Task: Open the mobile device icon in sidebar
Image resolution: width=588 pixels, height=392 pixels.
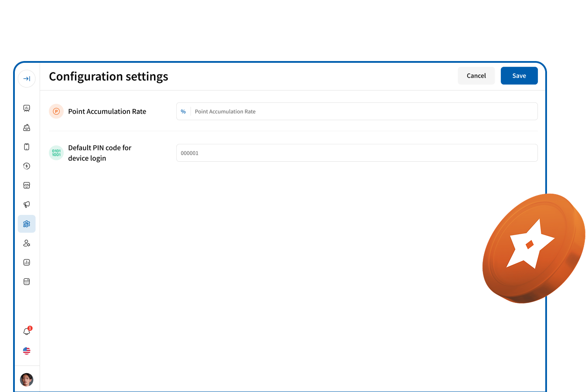Action: pyautogui.click(x=27, y=147)
